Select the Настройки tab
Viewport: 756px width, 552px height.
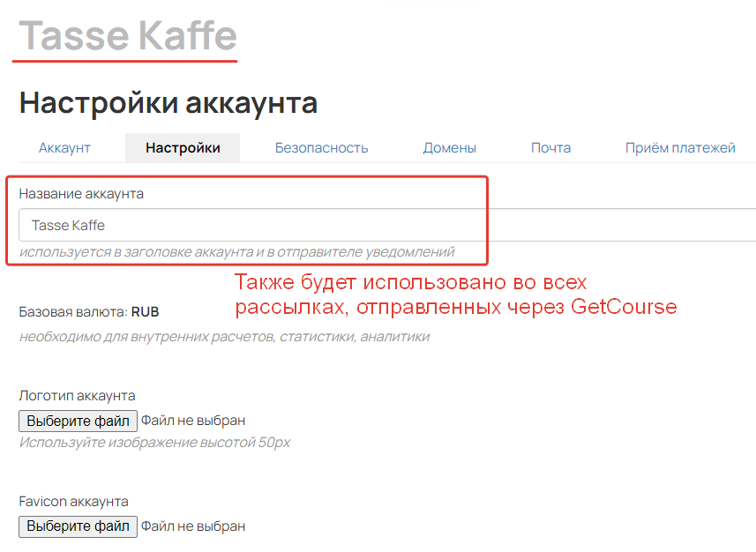point(183,147)
